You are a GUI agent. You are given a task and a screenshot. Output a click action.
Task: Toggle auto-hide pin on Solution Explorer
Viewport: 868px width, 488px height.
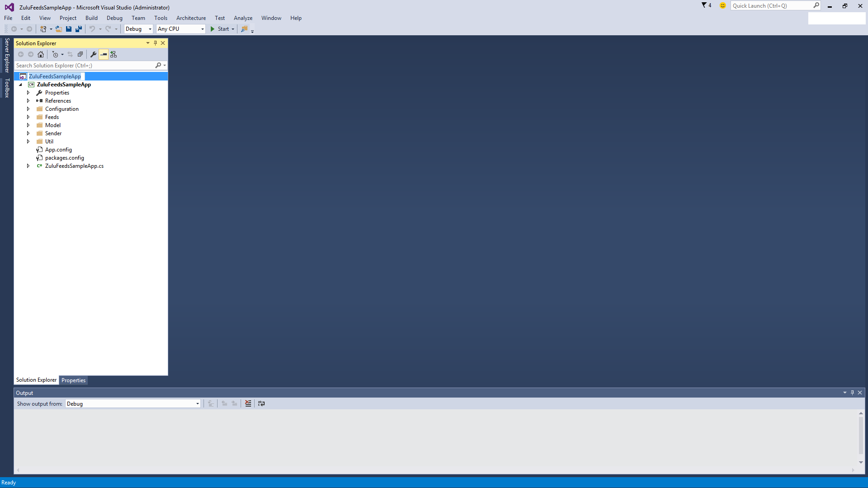pos(155,43)
